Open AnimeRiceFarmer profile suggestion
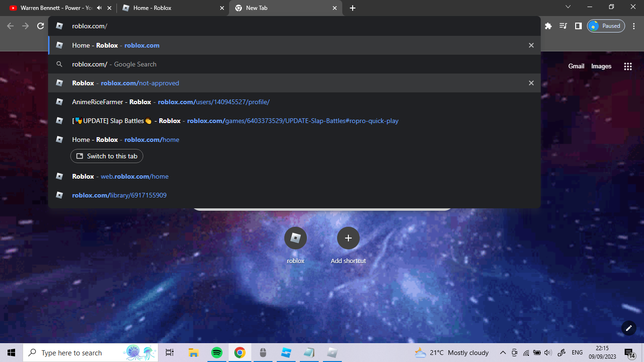The width and height of the screenshot is (644, 362). pos(294,102)
